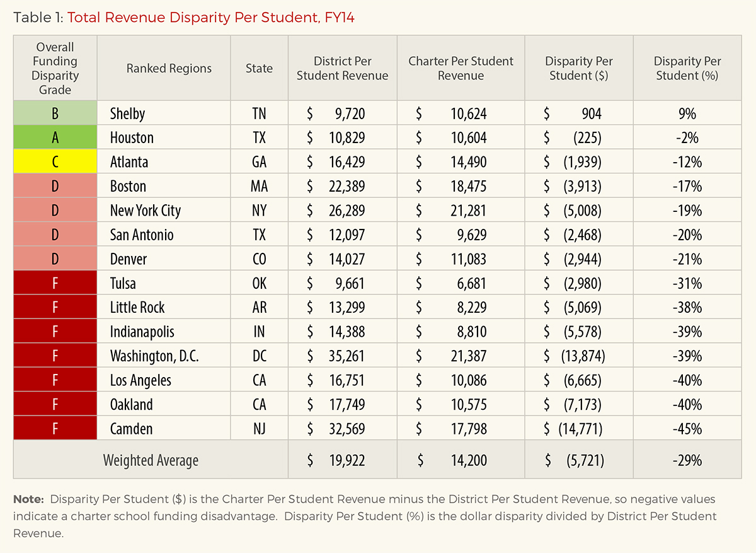
Task: Select the NJ state cell
Action: click(x=259, y=429)
